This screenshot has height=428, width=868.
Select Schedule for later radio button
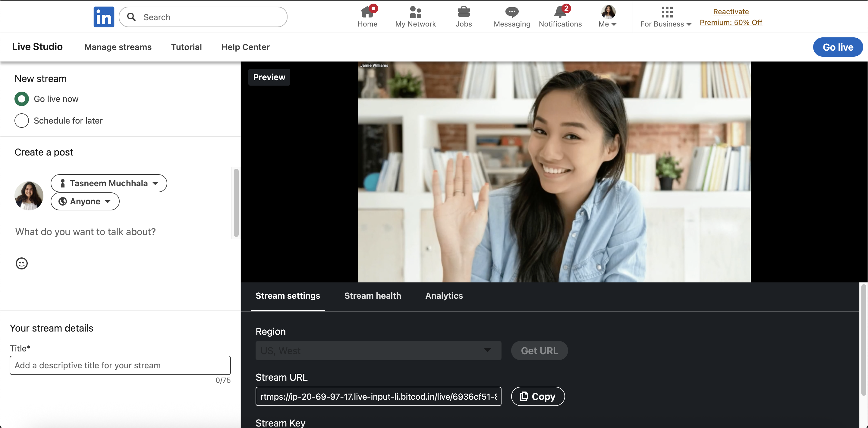coord(22,121)
